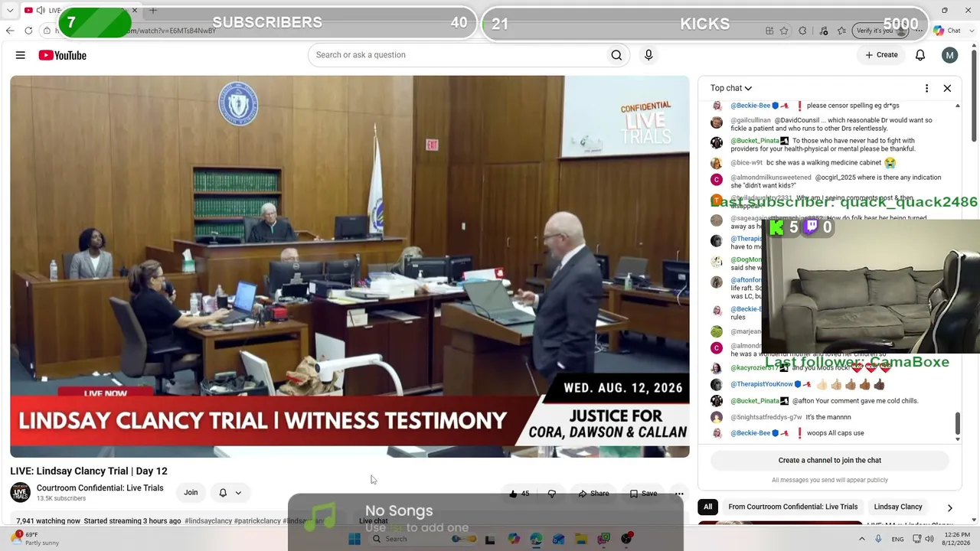Click the #patrickclancy hashtag link
This screenshot has width=980, height=551.
click(x=257, y=521)
